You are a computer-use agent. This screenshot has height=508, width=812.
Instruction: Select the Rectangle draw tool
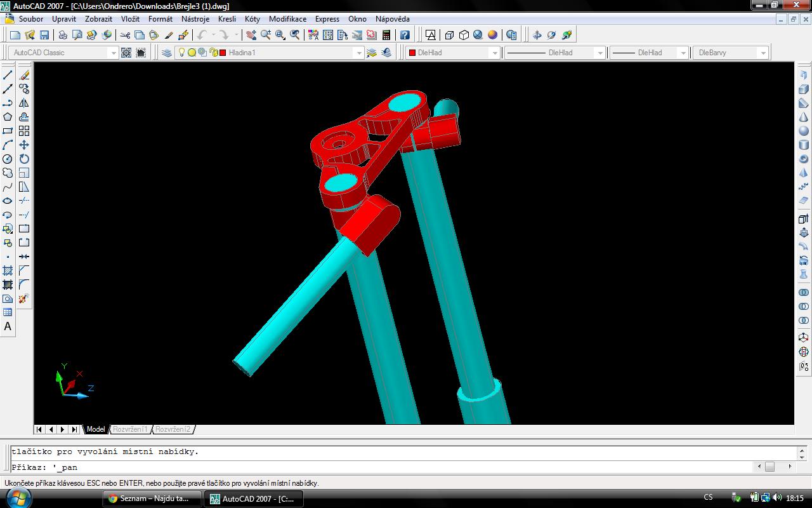pos(8,131)
